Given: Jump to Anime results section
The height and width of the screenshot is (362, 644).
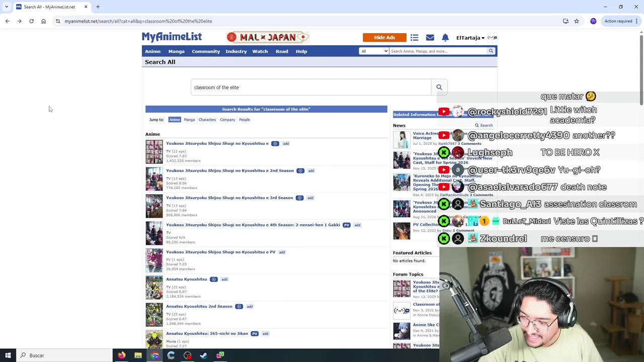Looking at the screenshot, I should [x=175, y=120].
